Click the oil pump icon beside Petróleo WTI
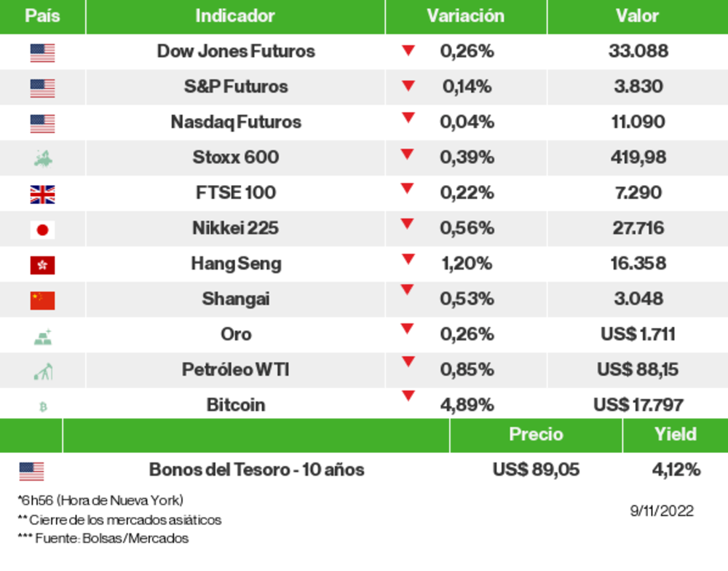The image size is (728, 571). pyautogui.click(x=42, y=372)
